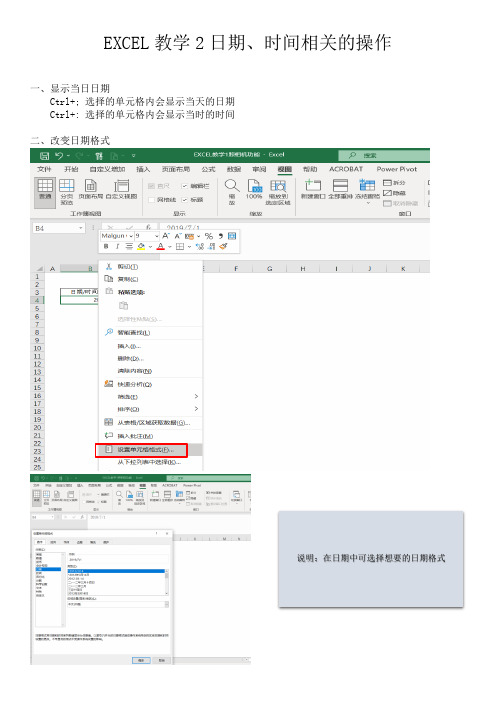Click inside the search box in title bar
Image resolution: width=496 pixels, height=702 pixels.
(x=384, y=155)
